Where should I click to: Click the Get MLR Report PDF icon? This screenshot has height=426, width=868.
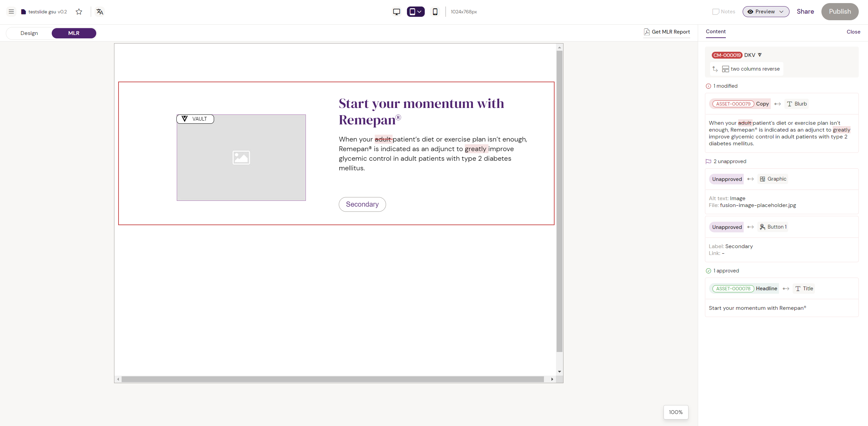[646, 32]
